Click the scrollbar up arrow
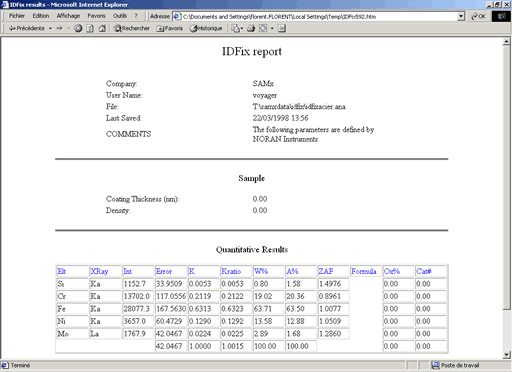 (507, 42)
